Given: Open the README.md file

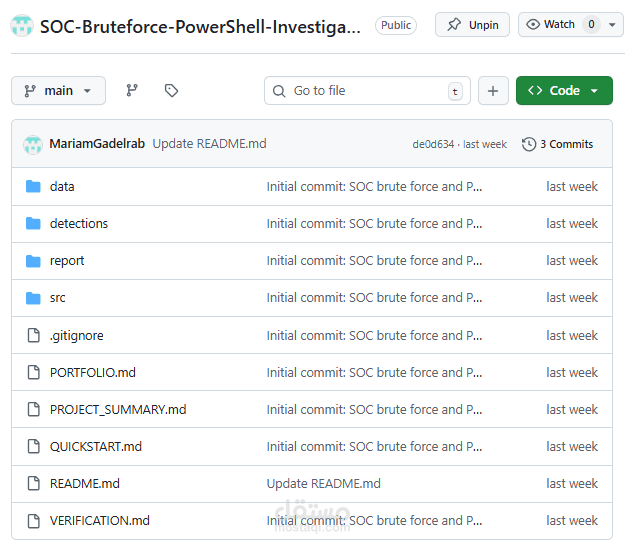Looking at the screenshot, I should point(85,484).
